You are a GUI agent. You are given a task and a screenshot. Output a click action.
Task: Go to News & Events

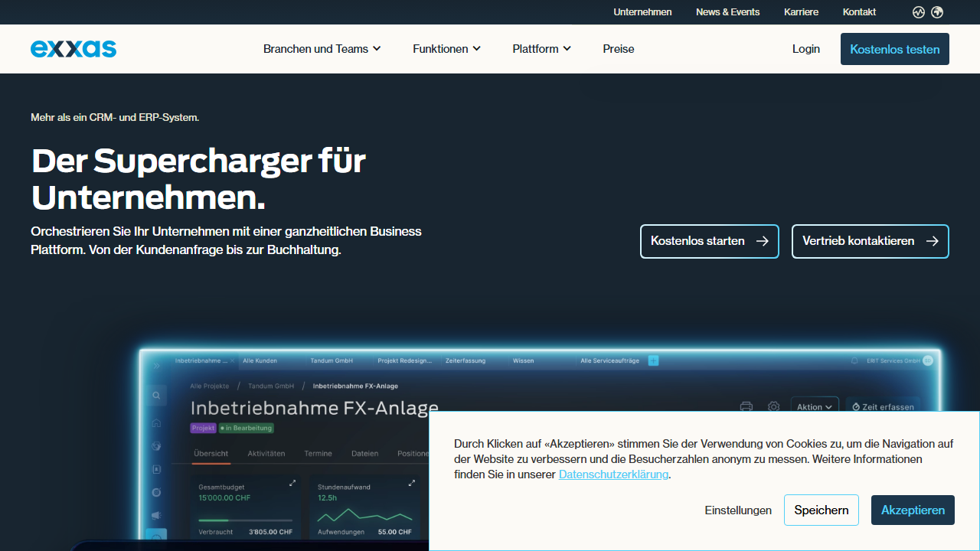click(x=728, y=12)
